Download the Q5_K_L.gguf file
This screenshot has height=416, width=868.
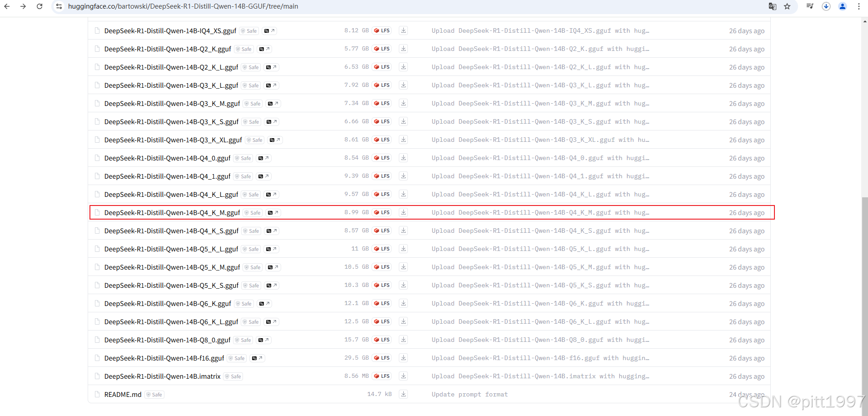(403, 249)
